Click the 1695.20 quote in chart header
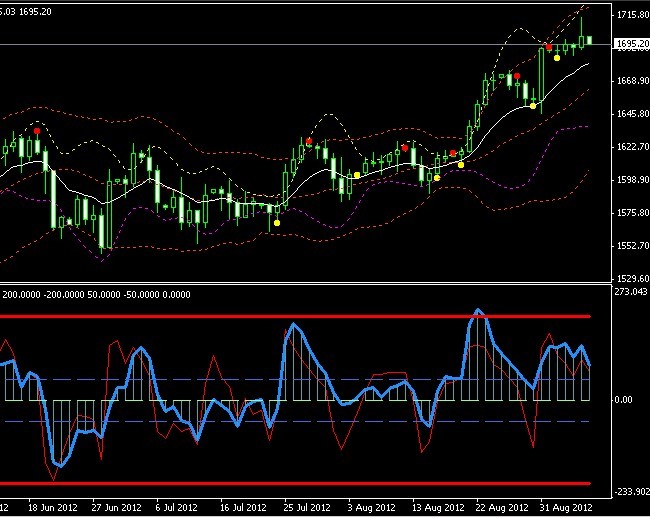Viewport: 650px width, 518px height. 35,12
